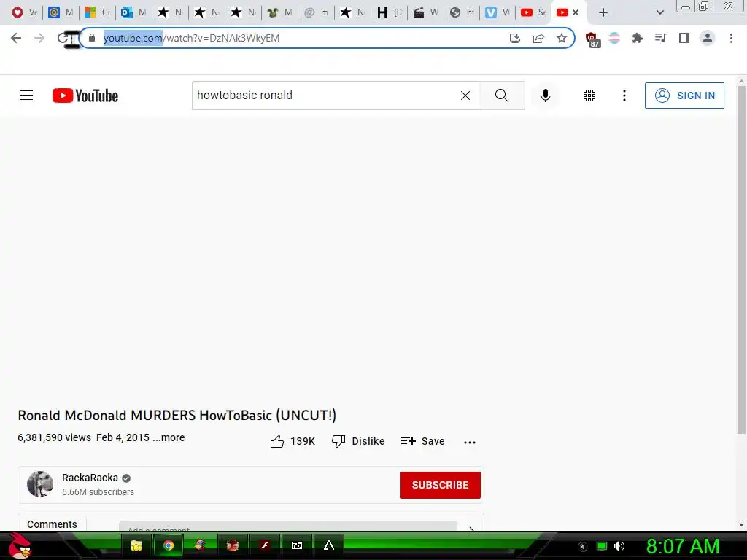Click the 8:07 AM clock
The height and width of the screenshot is (560, 747).
(x=682, y=546)
